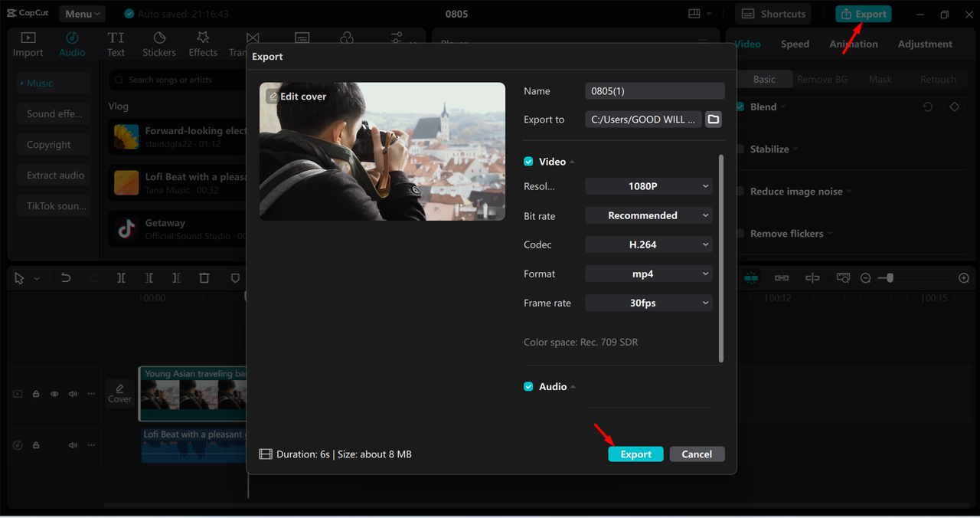Click the export dialog vertical scrollbar
This screenshot has width=980, height=518.
click(x=721, y=258)
